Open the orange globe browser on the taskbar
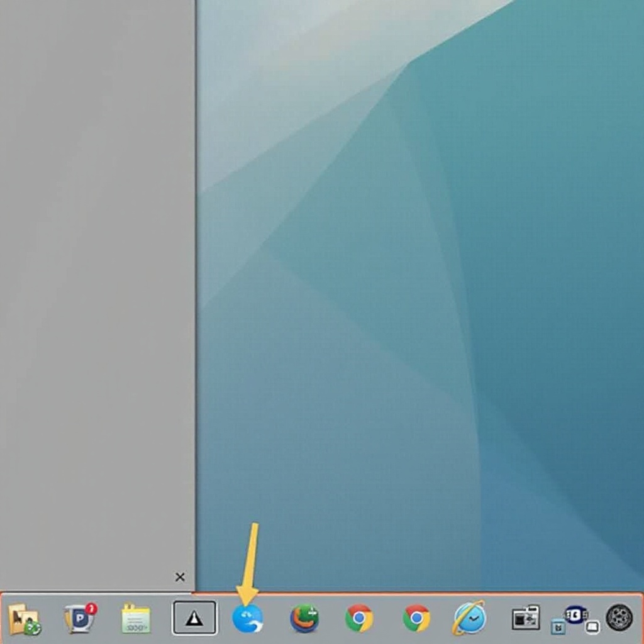This screenshot has height=644, width=644. pos(304,619)
